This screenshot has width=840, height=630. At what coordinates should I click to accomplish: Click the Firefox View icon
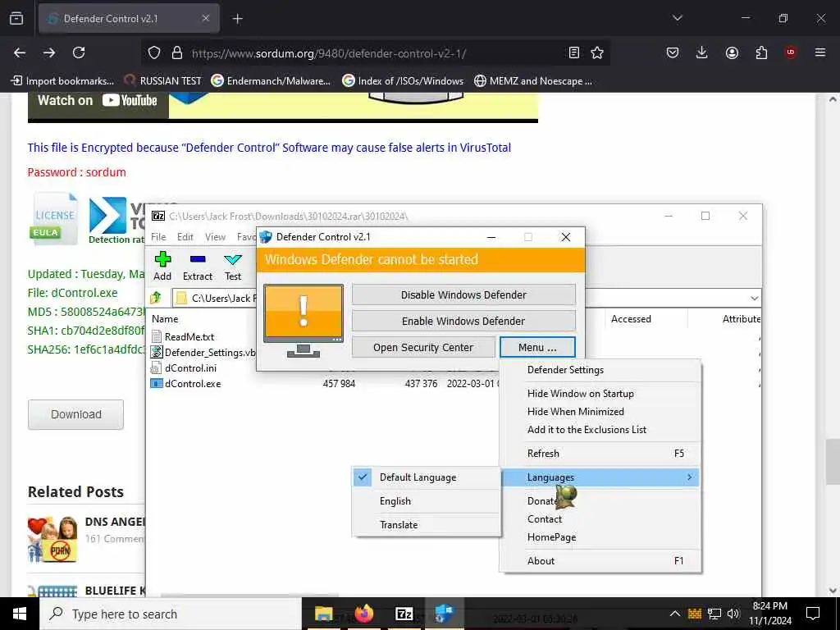tap(16, 19)
